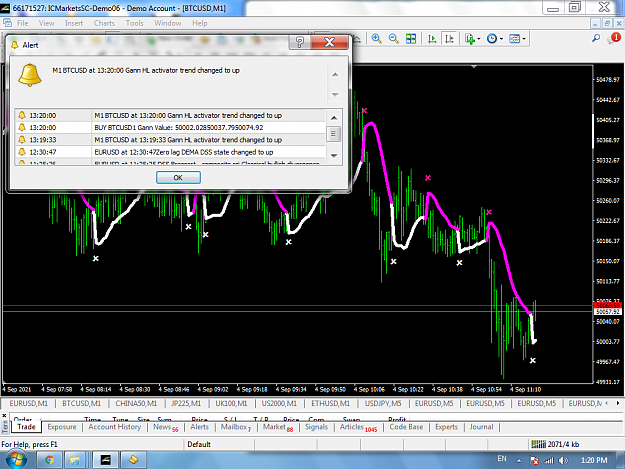Open the indicators list dropdown
625x469 pixels.
[472, 39]
